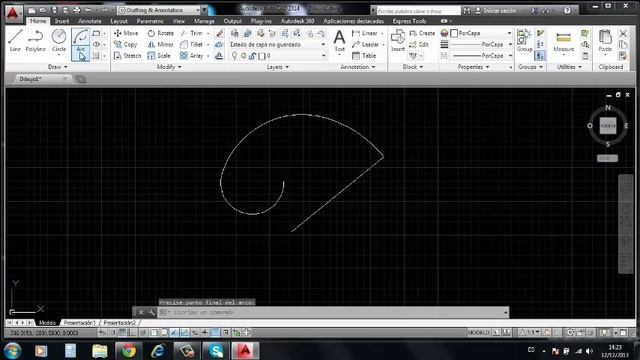
Task: Select the Text annotation tool
Action: [x=339, y=40]
